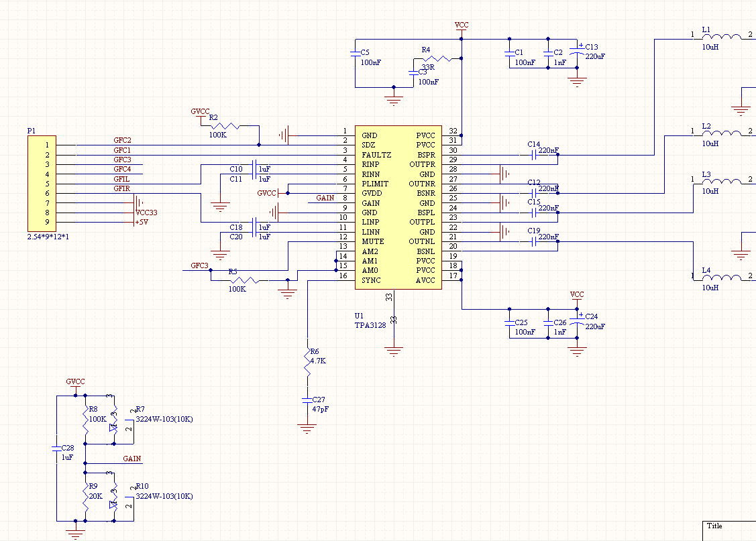756x541 pixels.
Task: Click the SYNC pin name on U1
Action: [371, 280]
